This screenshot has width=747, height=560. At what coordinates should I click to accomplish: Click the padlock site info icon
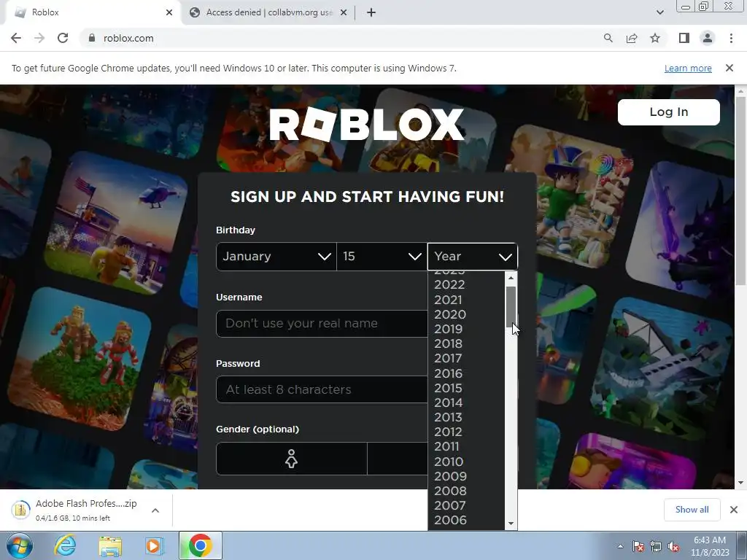click(x=91, y=38)
